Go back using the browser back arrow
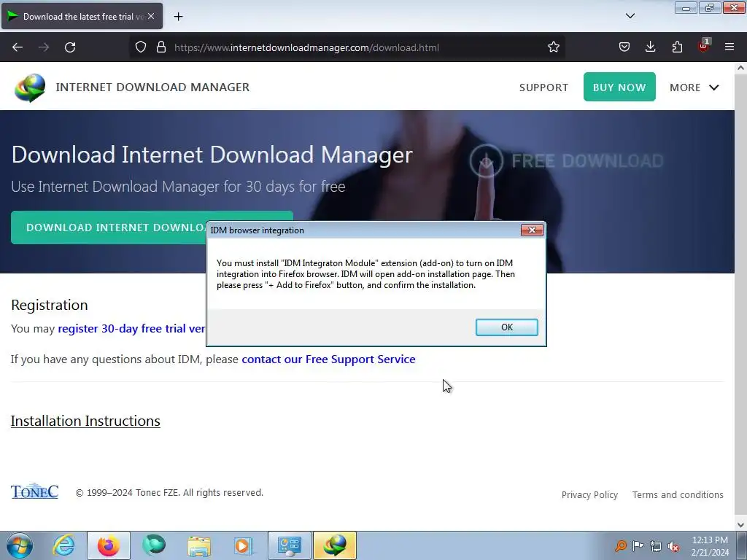747x560 pixels. click(x=18, y=47)
